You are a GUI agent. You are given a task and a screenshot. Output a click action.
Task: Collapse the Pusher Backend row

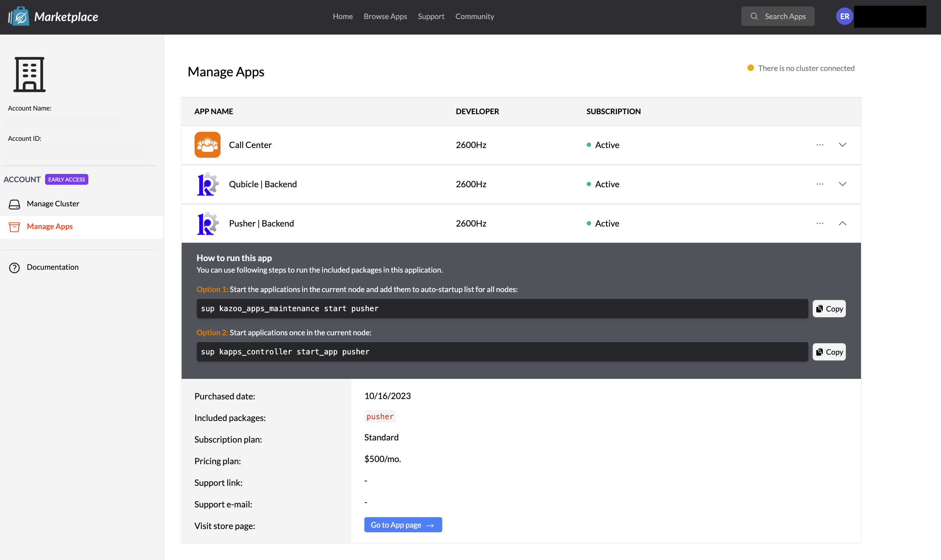pyautogui.click(x=842, y=223)
